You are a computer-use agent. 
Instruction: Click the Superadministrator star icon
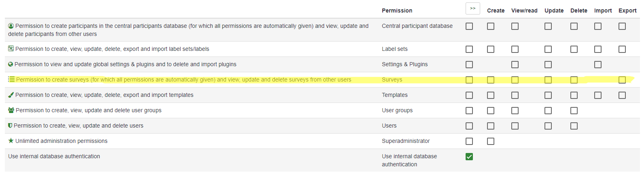(11, 141)
